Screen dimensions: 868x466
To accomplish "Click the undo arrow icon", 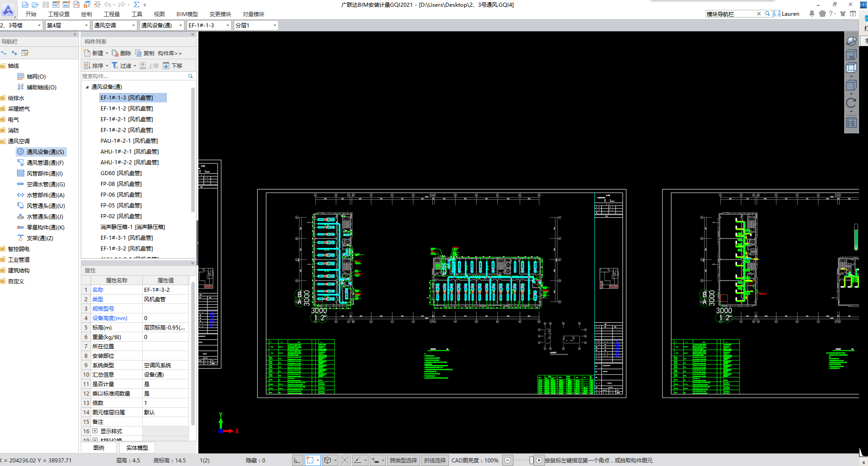I will coord(108,4).
